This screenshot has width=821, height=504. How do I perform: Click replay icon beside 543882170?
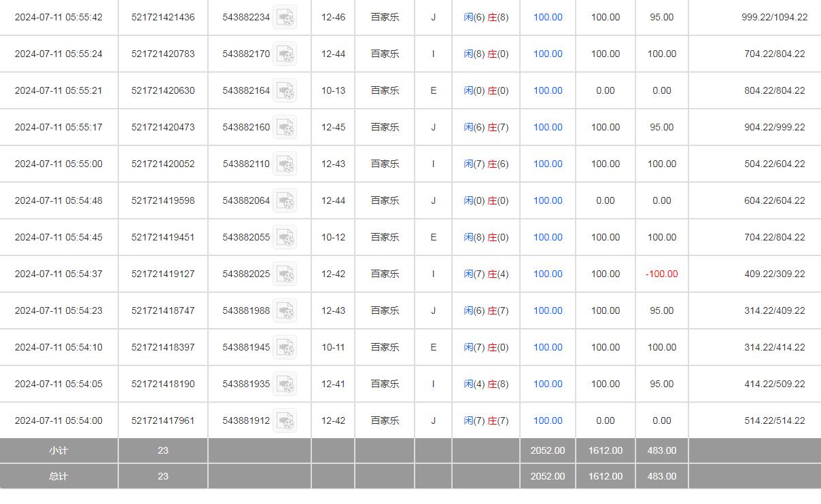pos(285,54)
